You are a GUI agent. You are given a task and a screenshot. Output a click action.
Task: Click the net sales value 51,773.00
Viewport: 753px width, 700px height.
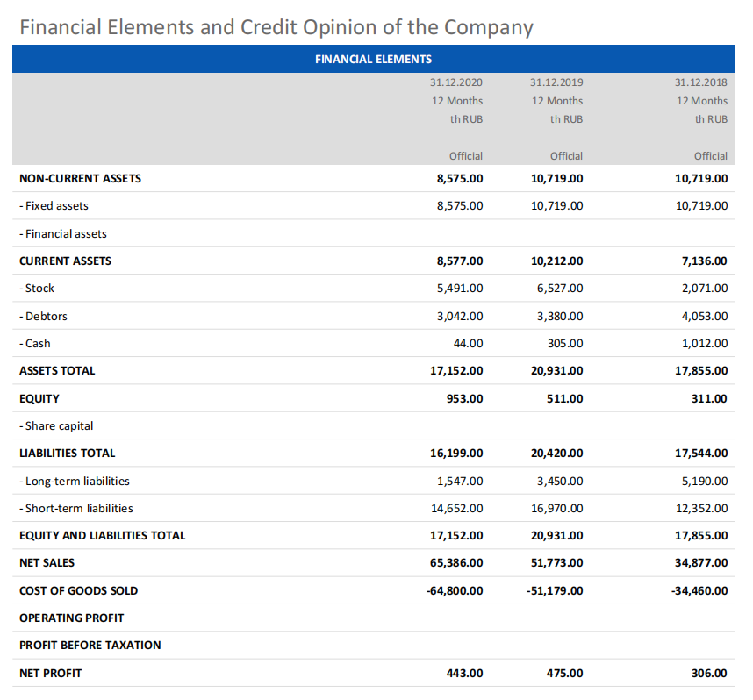pos(556,563)
